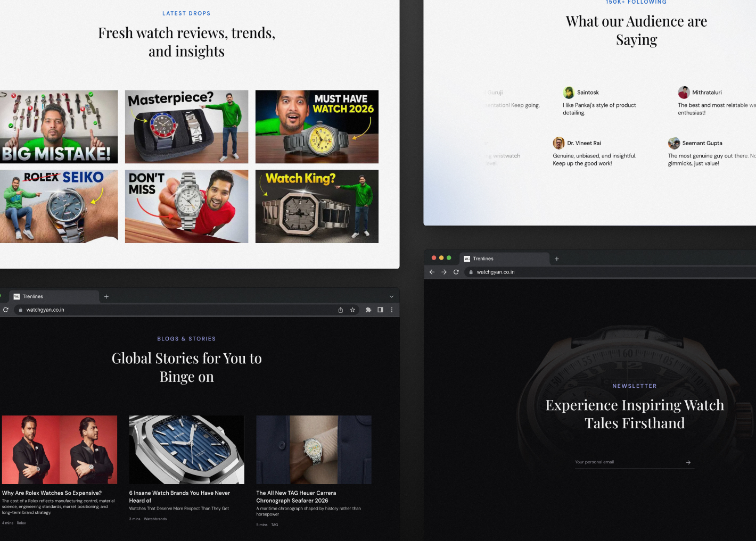
Task: Select the Trenlines tab in right window
Action: click(482, 259)
